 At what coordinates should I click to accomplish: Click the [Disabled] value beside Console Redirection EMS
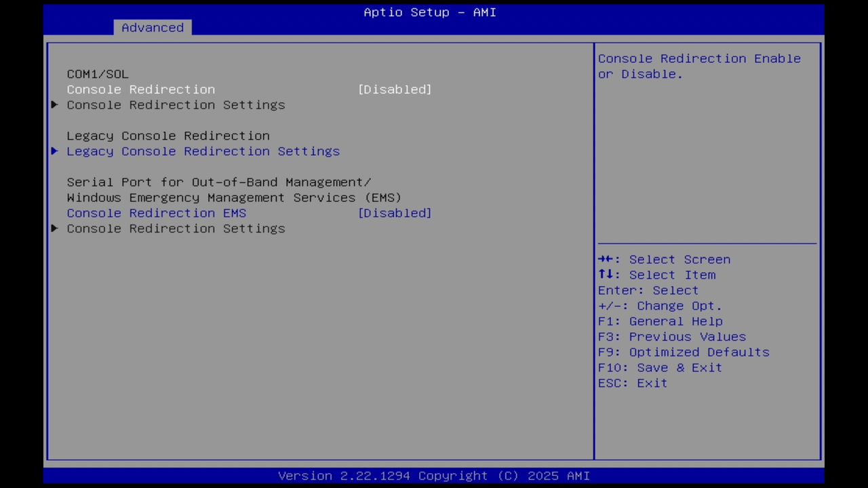(395, 213)
